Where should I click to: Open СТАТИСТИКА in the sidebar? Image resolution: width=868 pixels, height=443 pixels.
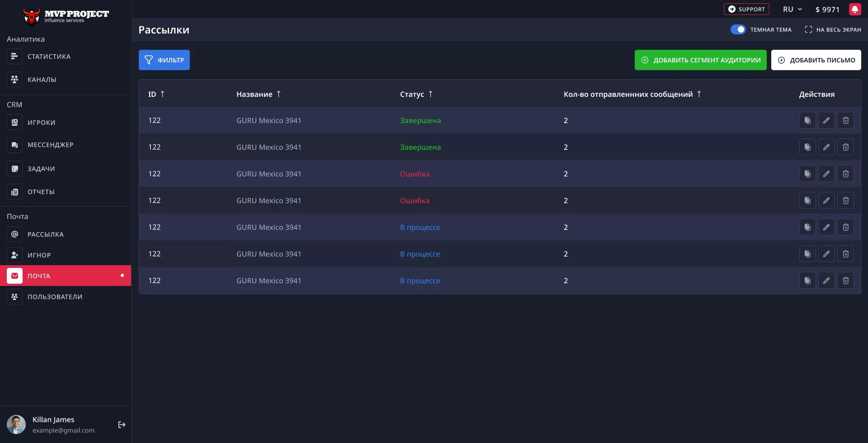[x=49, y=57]
